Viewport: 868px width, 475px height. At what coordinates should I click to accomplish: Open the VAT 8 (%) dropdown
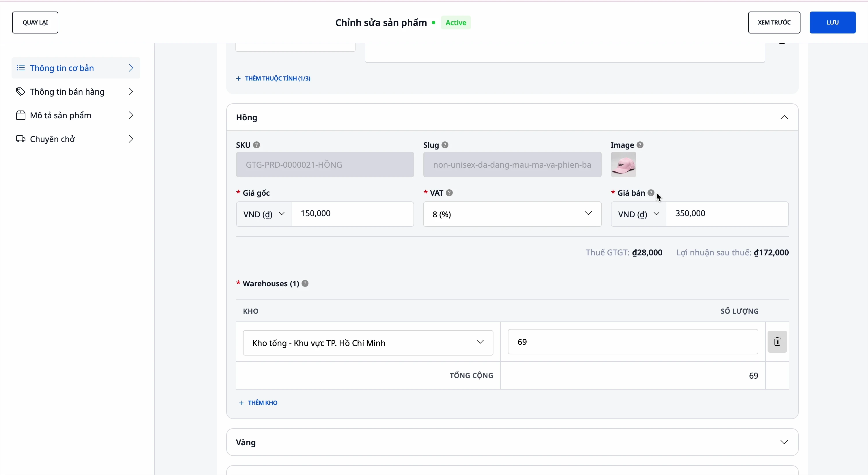512,214
